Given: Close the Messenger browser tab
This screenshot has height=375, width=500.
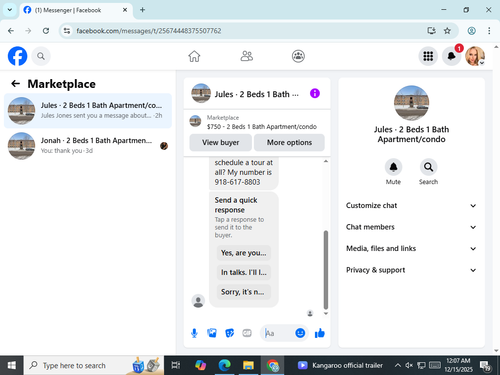Looking at the screenshot, I should coord(125,10).
